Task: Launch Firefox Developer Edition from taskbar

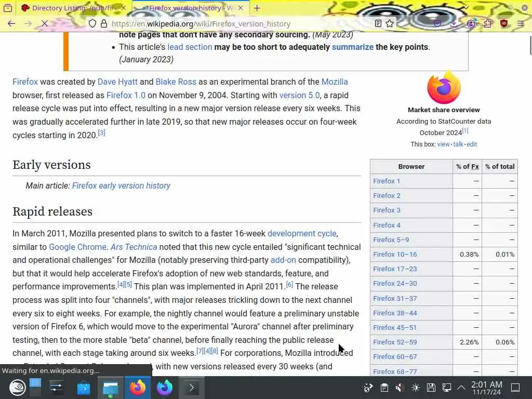Action: pos(165,388)
